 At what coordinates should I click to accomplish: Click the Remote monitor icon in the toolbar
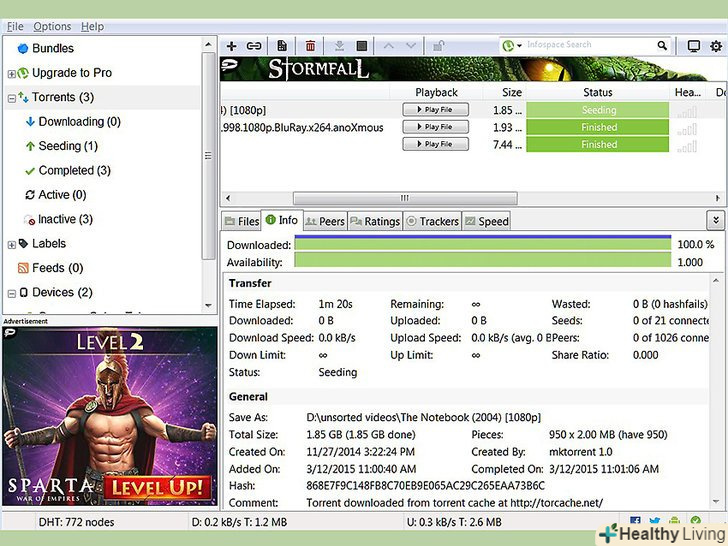pos(694,46)
